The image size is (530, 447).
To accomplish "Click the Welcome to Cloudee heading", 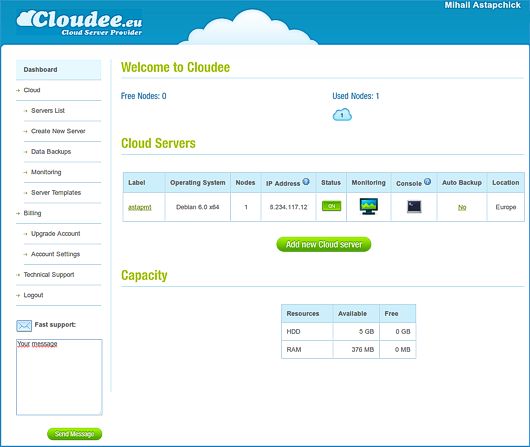I will tap(175, 67).
